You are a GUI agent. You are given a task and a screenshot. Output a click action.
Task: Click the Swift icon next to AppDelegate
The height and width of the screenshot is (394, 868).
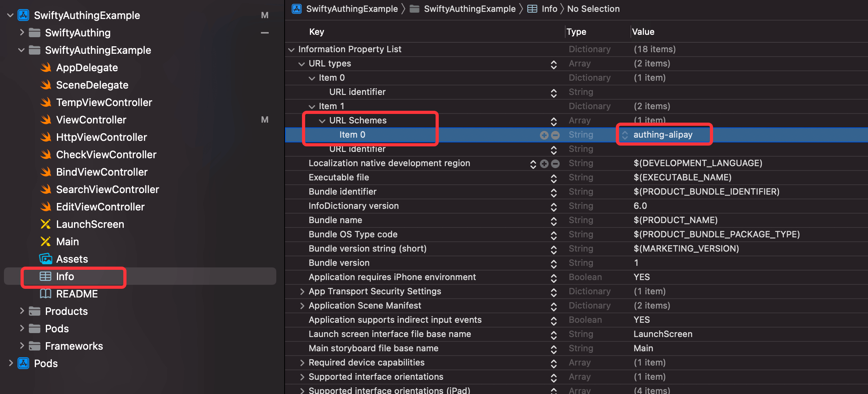click(x=46, y=68)
